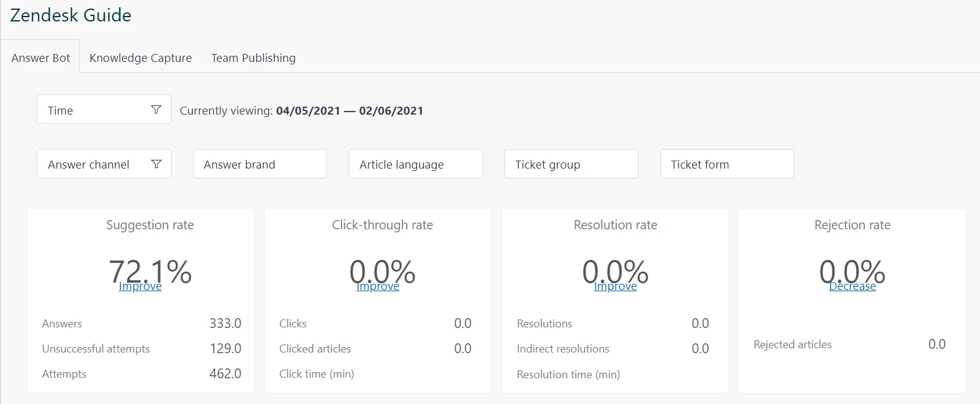Viewport: 980px width, 404px height.
Task: Click the Clicked articles value 0.0
Action: tap(462, 348)
